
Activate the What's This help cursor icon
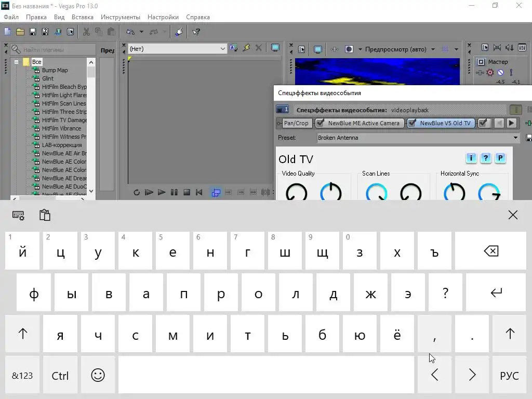196,32
